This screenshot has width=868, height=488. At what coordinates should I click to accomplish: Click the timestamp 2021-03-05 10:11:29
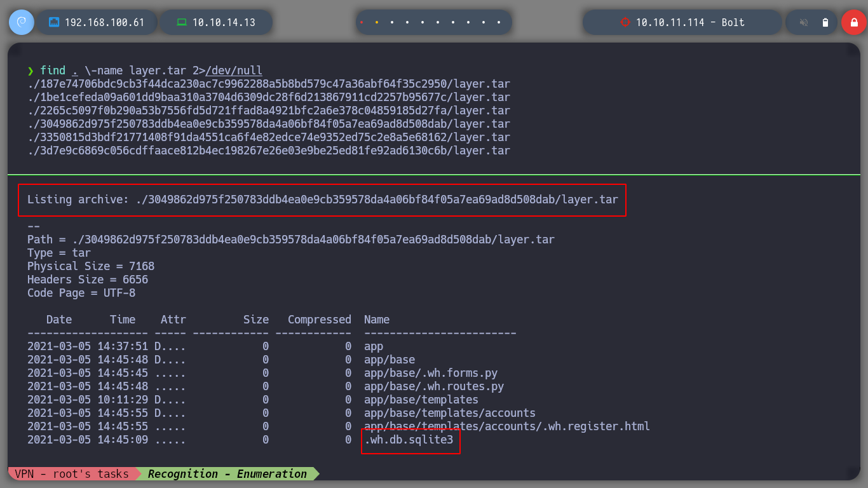[88, 400]
